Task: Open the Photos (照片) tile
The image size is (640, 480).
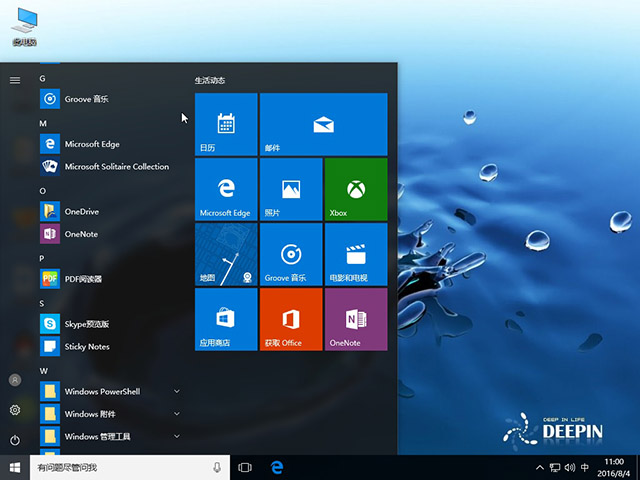Action: (x=291, y=189)
